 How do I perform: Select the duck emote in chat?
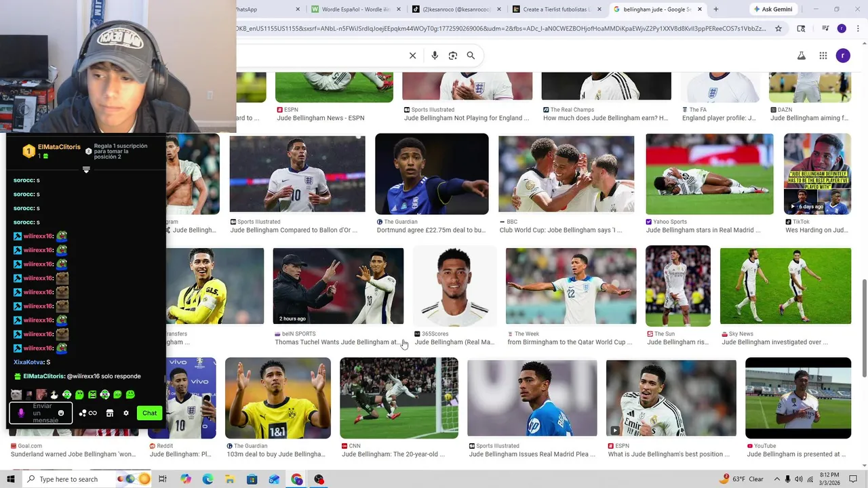click(54, 394)
